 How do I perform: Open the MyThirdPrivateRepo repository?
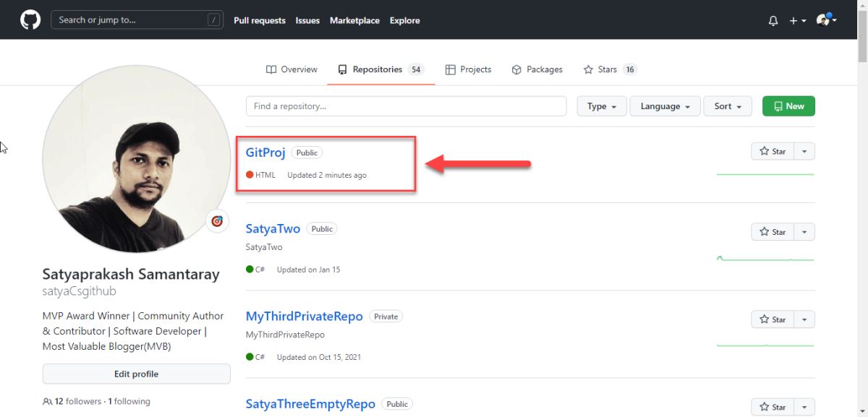tap(305, 316)
